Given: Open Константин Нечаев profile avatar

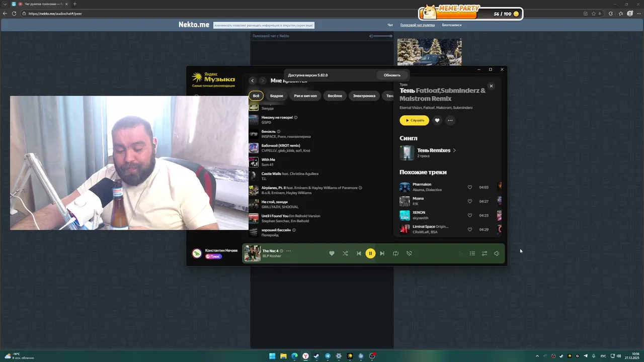Looking at the screenshot, I should (x=197, y=253).
